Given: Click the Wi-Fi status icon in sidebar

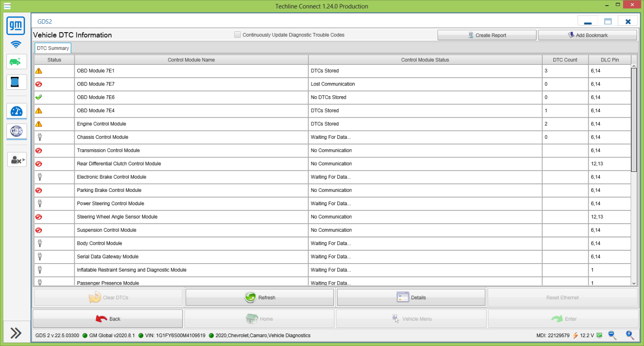Looking at the screenshot, I should 16,44.
